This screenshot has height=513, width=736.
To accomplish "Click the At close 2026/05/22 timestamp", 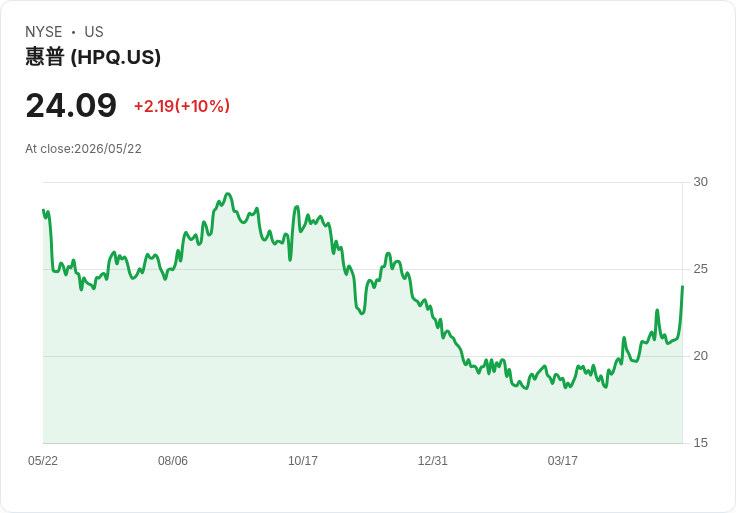I will pos(84,149).
